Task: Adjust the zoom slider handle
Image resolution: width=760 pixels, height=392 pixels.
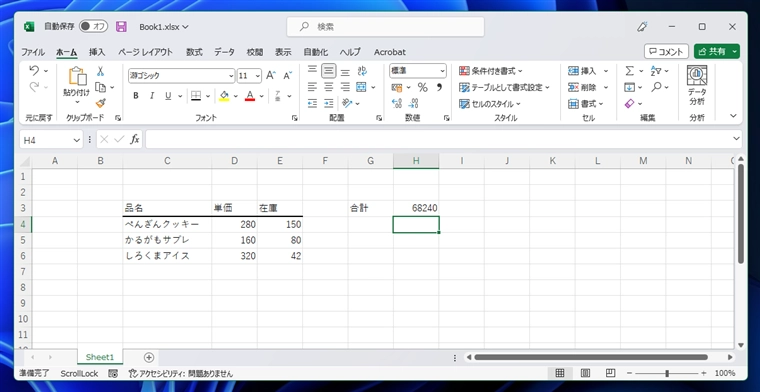Action: click(x=667, y=373)
